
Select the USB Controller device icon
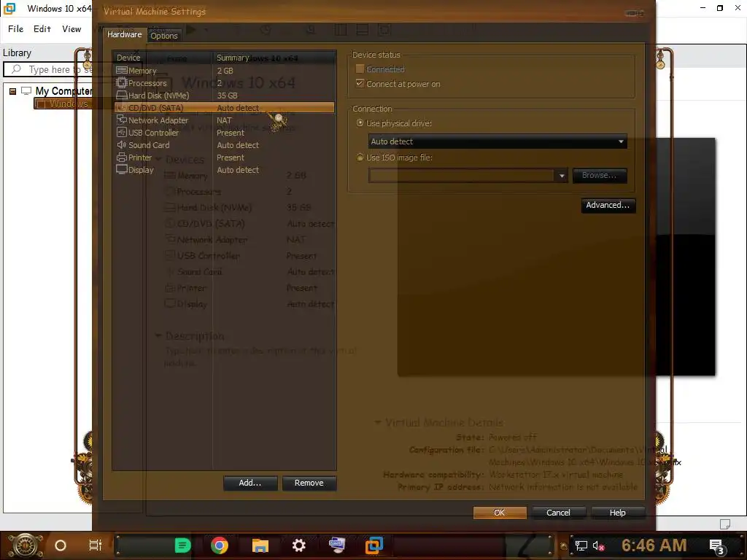[122, 133]
